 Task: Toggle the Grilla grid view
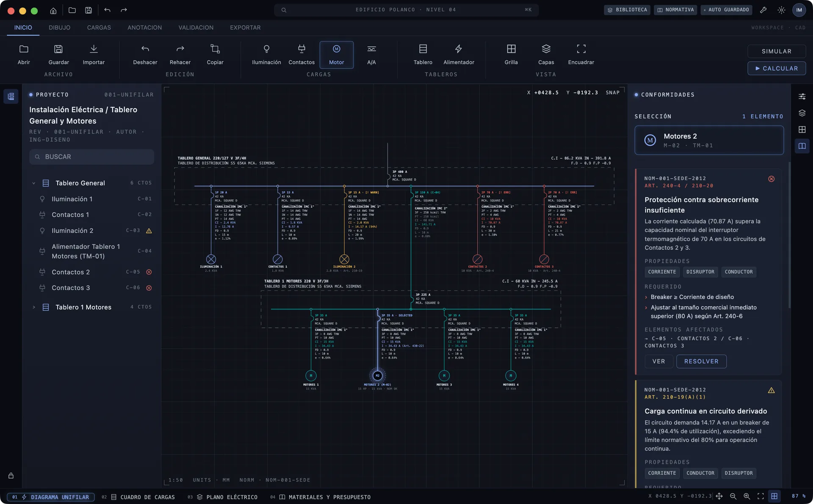pos(511,55)
